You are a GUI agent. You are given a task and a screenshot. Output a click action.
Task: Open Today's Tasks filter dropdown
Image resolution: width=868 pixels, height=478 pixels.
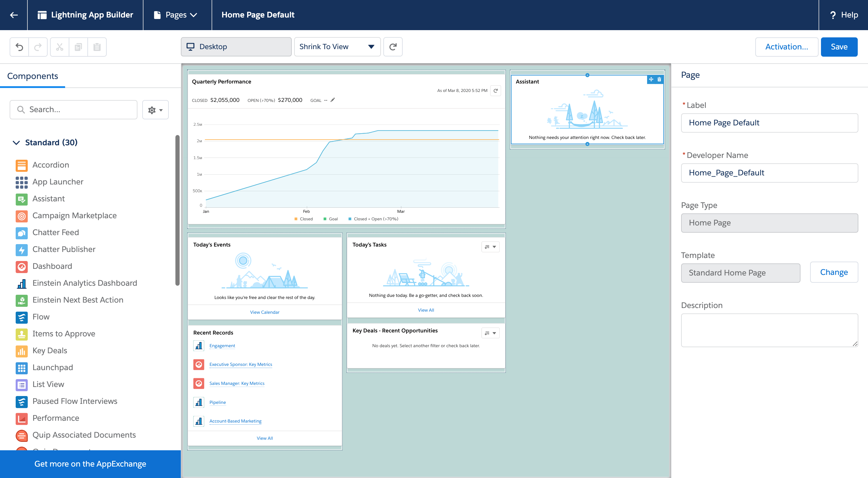tap(490, 247)
